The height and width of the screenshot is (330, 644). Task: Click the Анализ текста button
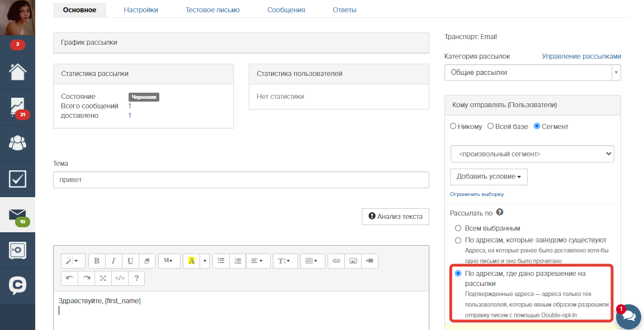coord(396,216)
